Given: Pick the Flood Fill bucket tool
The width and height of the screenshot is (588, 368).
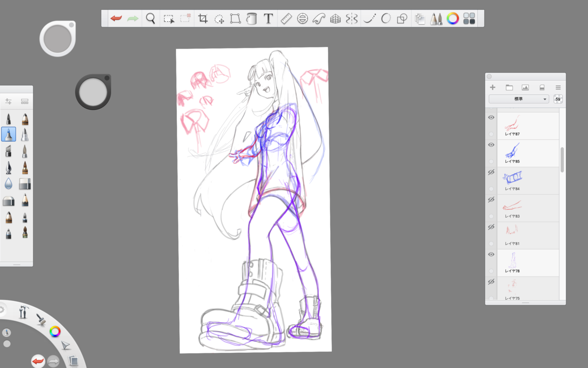Looking at the screenshot, I should [x=251, y=19].
